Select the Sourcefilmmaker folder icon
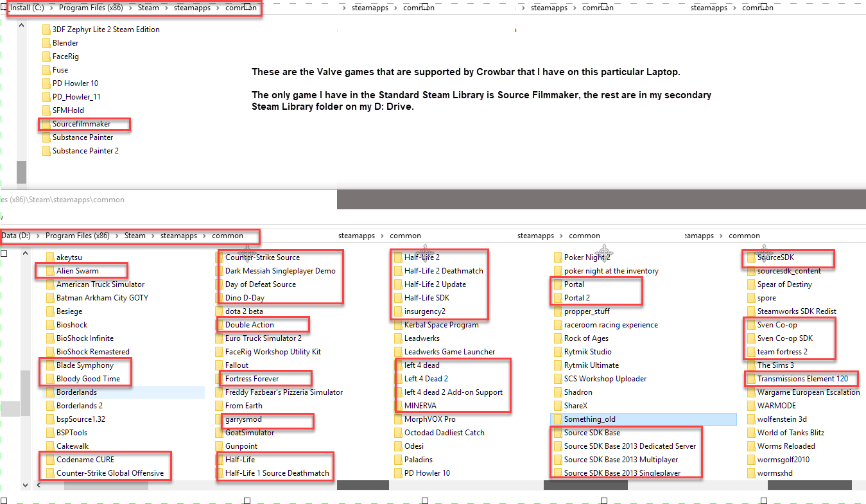866x504 pixels. pos(46,124)
